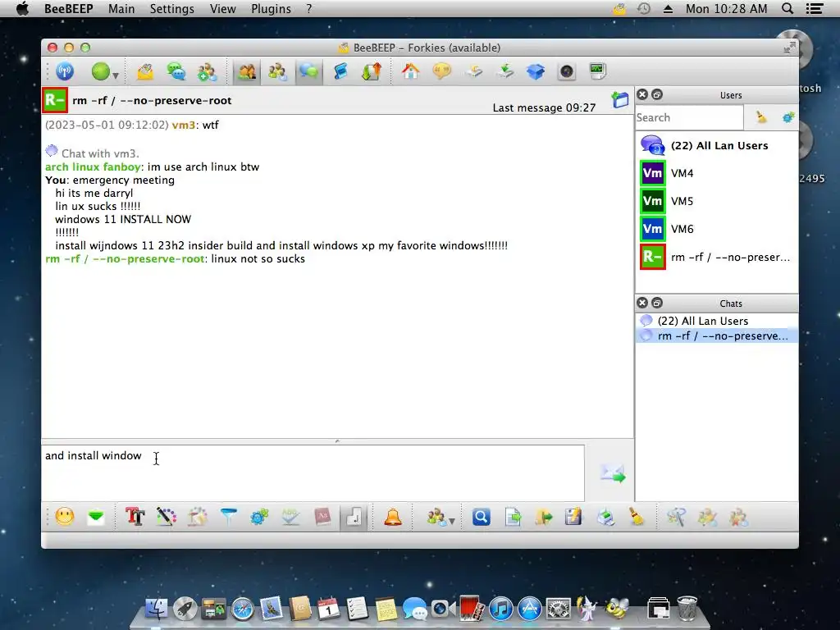Open the BeeBEEP application menu
Screen dimensions: 840x630
69,8
